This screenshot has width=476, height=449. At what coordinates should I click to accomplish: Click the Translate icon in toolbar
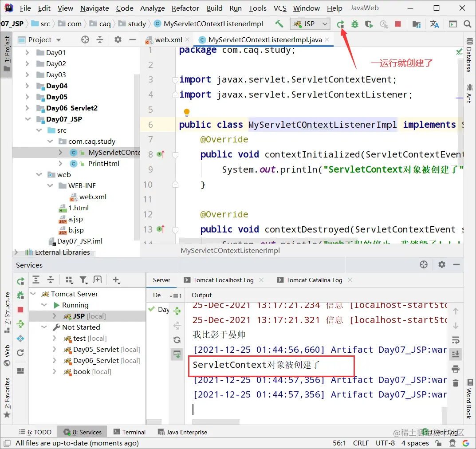434,24
